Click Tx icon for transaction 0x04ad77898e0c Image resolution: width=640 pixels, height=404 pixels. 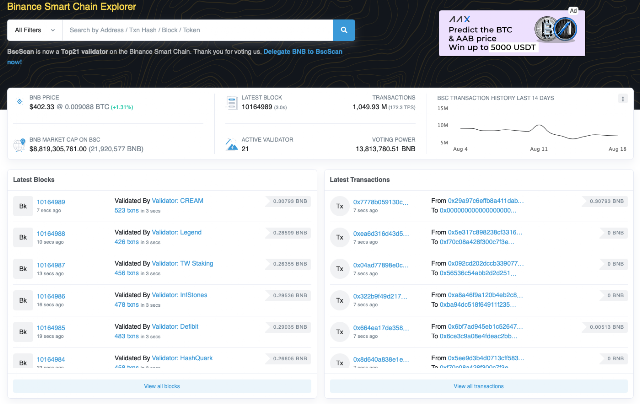pos(340,269)
